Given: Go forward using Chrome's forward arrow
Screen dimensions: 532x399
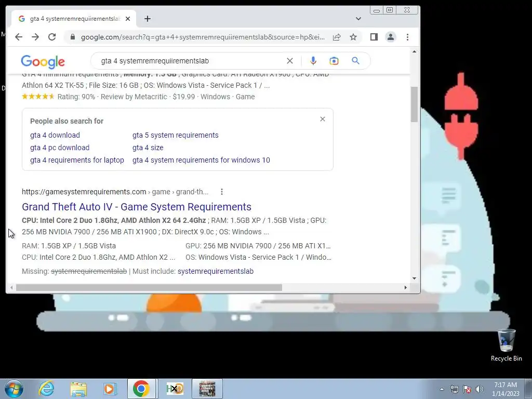Looking at the screenshot, I should (35, 37).
